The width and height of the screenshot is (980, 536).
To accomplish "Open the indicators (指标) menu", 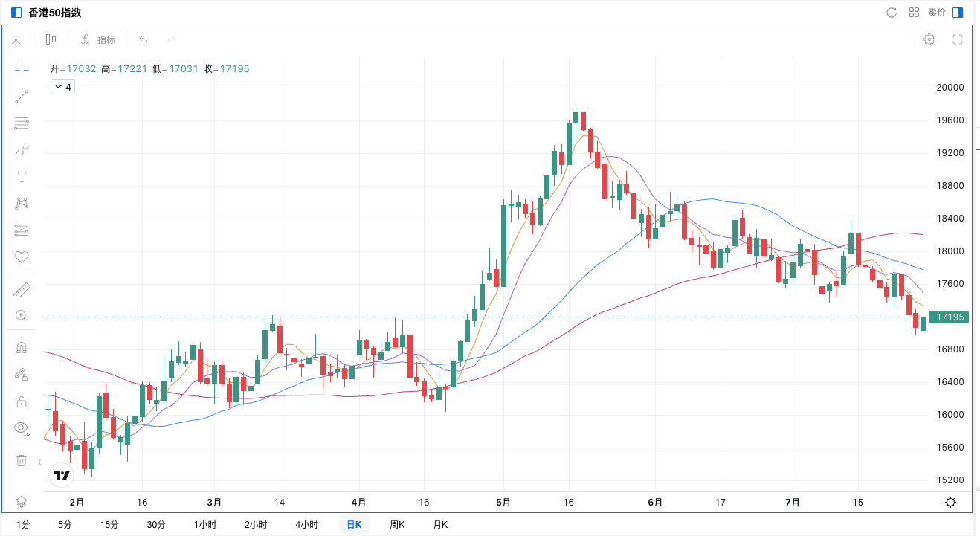I will 100,39.
